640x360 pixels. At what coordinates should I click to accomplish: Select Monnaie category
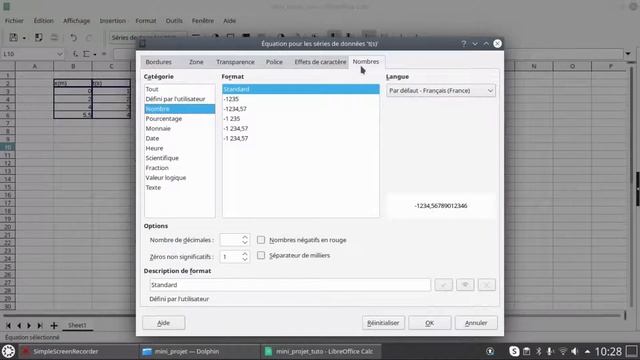[x=180, y=129]
